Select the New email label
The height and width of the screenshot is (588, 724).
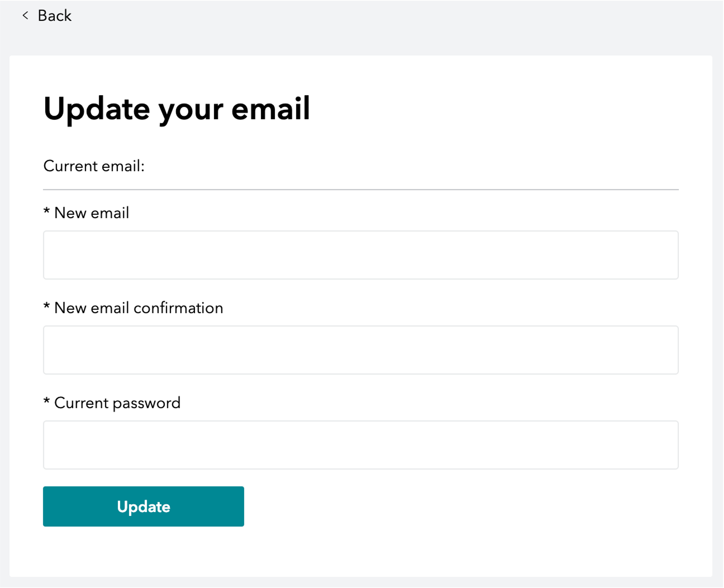click(91, 213)
